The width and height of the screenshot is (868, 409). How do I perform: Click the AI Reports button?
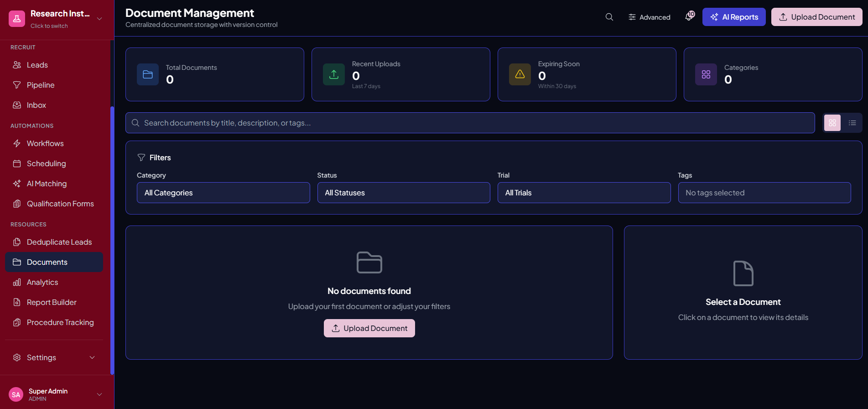734,17
